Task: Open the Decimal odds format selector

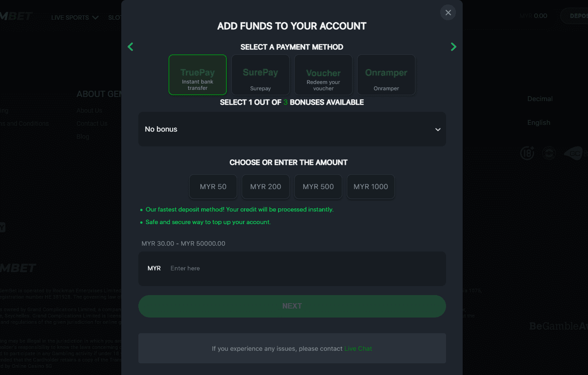Action: click(540, 99)
